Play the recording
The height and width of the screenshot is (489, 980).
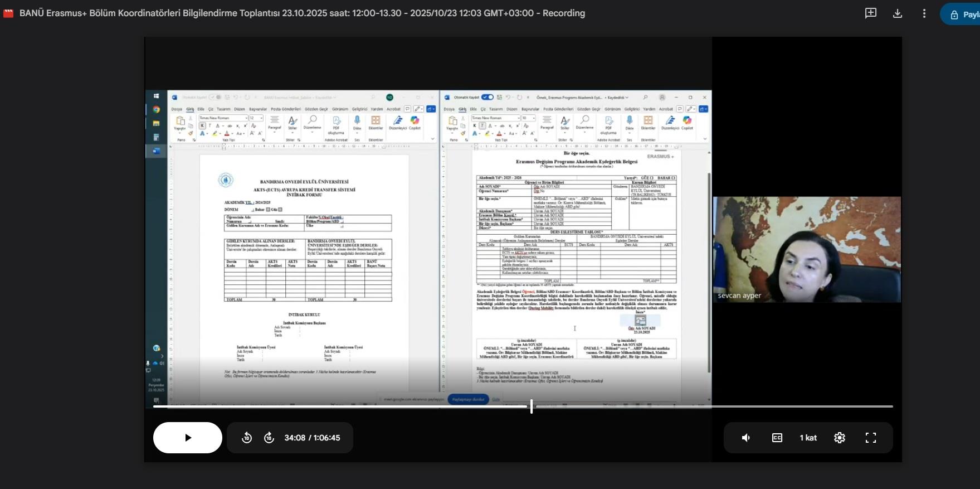pos(188,438)
